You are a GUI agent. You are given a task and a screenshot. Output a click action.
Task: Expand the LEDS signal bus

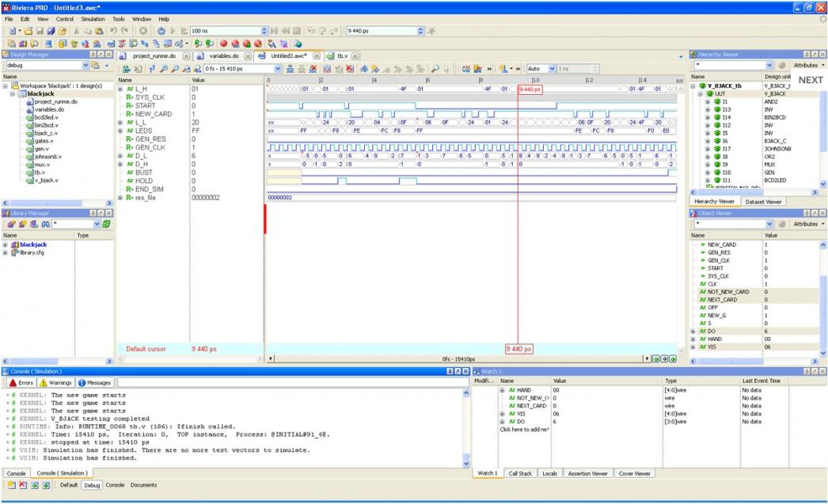120,131
